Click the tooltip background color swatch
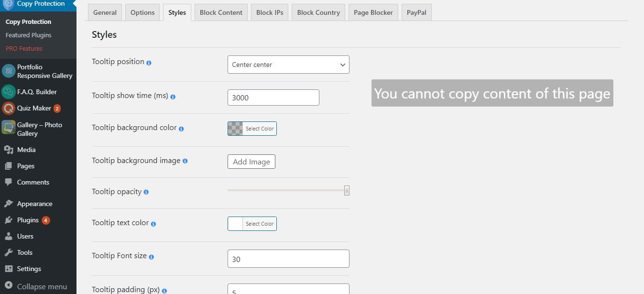The width and height of the screenshot is (644, 294). pos(235,129)
